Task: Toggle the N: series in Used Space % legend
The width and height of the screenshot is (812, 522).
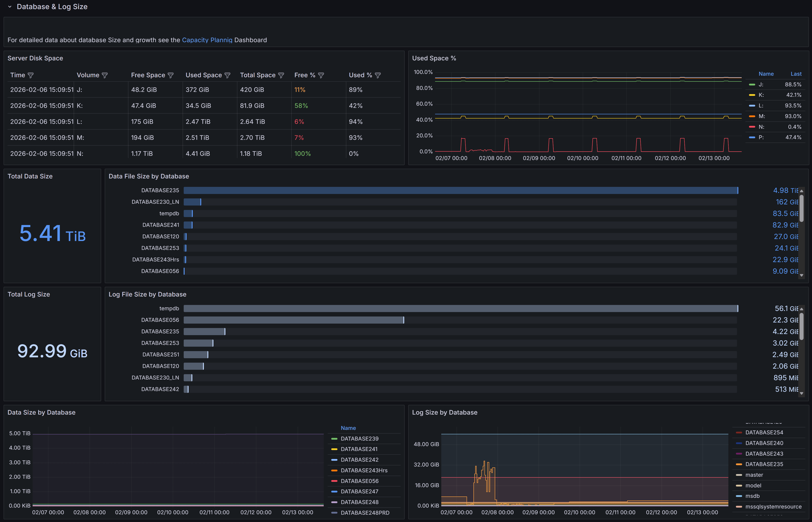Action: (x=761, y=127)
